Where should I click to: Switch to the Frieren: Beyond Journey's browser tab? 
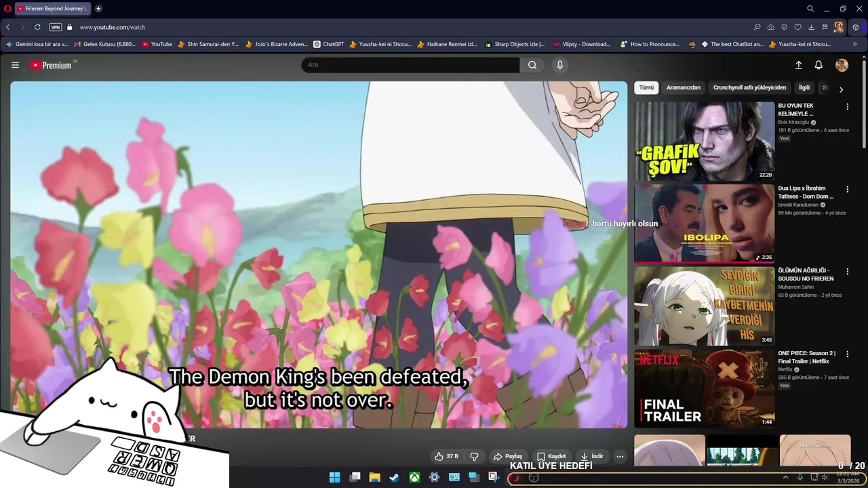(52, 9)
